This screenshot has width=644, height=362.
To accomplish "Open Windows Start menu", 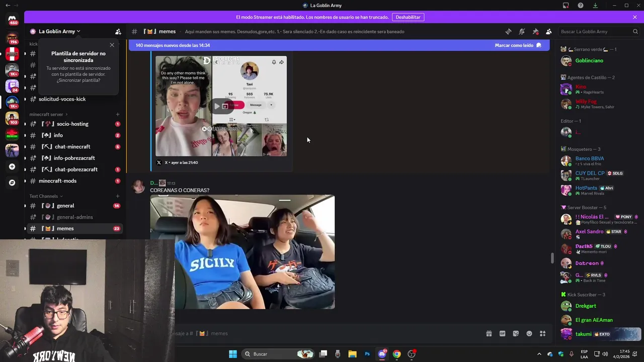I will 233,354.
